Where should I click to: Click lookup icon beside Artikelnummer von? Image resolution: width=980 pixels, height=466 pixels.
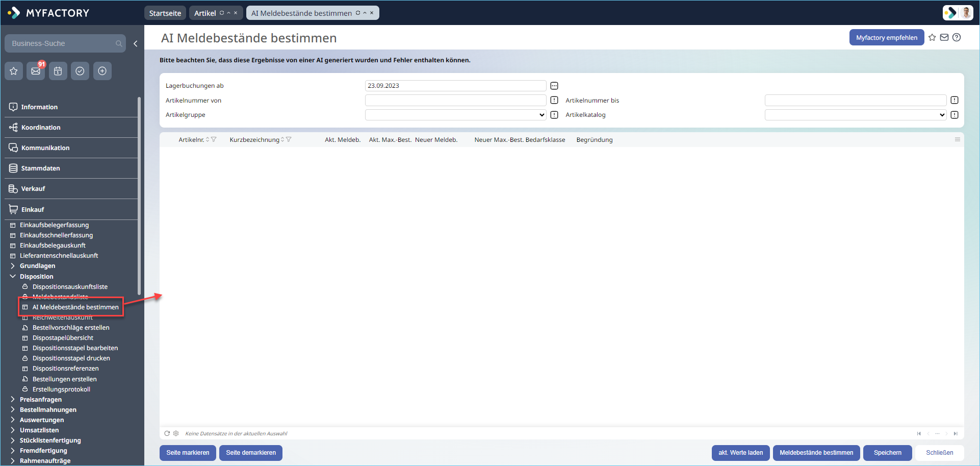554,100
